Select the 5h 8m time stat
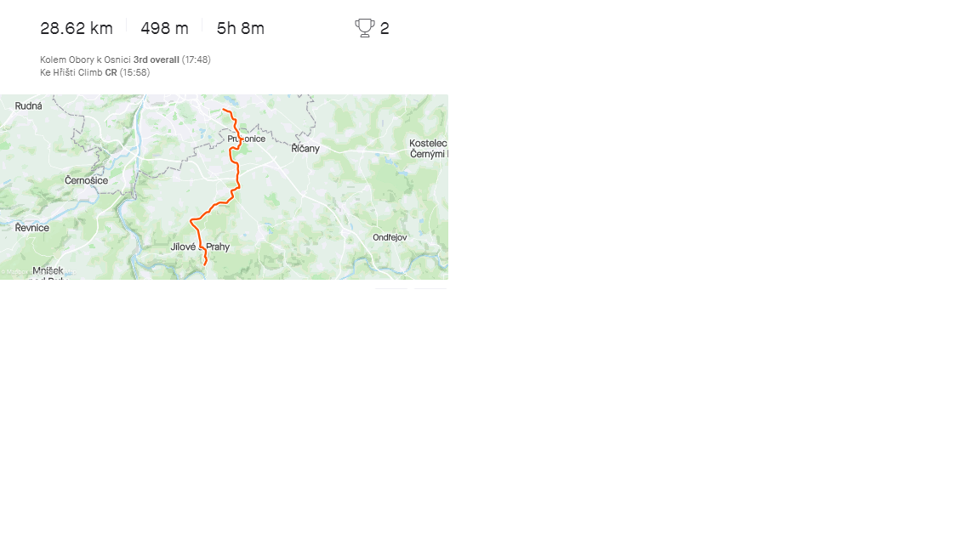Viewport: 980px width, 551px height. point(241,29)
